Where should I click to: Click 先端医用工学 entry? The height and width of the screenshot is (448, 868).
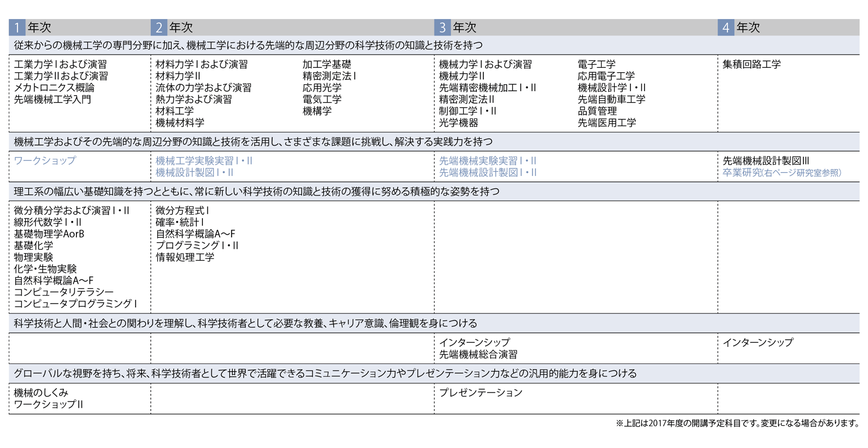607,123
